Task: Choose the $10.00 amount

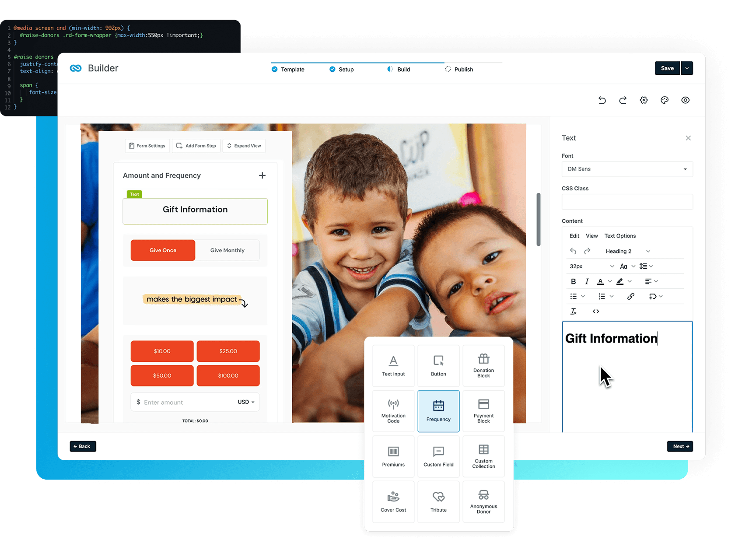Action: coord(162,351)
